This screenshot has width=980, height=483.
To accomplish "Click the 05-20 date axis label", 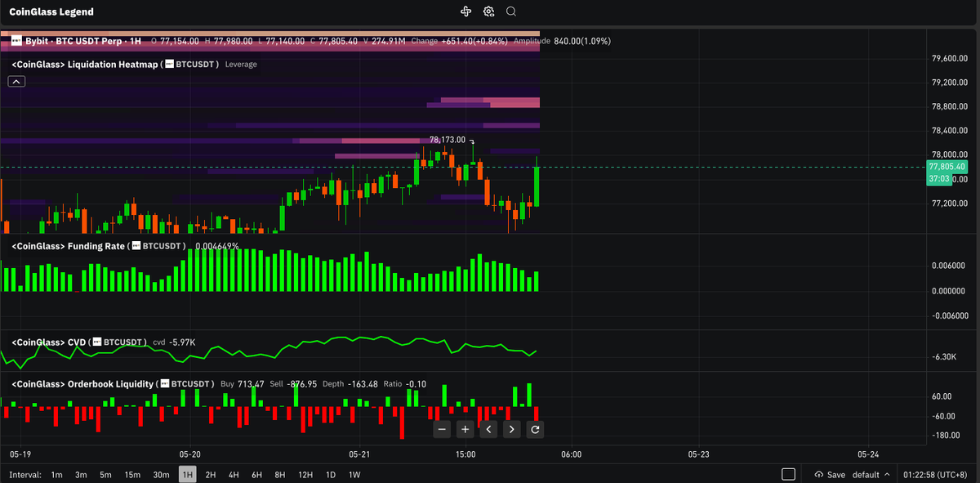I will (189, 454).
